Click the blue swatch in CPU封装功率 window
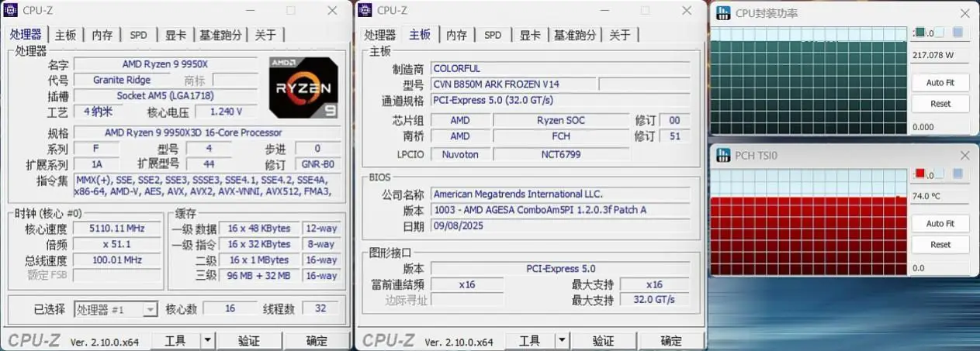The width and height of the screenshot is (980, 351). point(957,33)
